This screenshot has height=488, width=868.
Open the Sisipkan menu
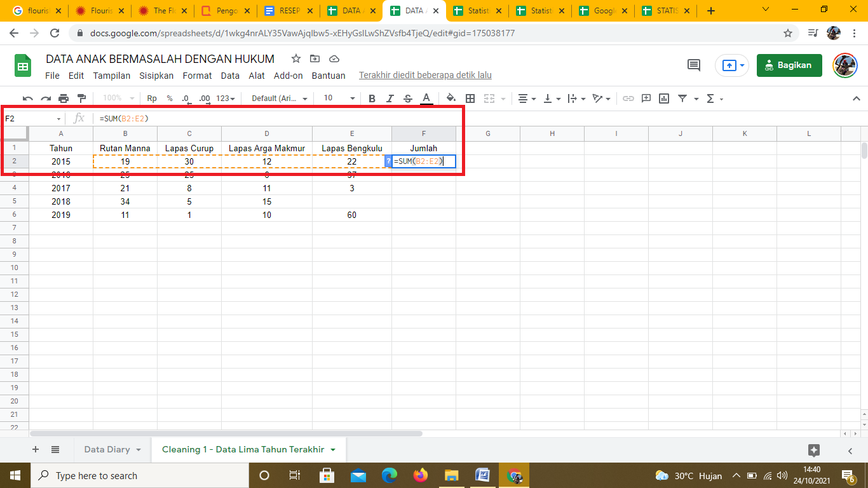pos(156,76)
